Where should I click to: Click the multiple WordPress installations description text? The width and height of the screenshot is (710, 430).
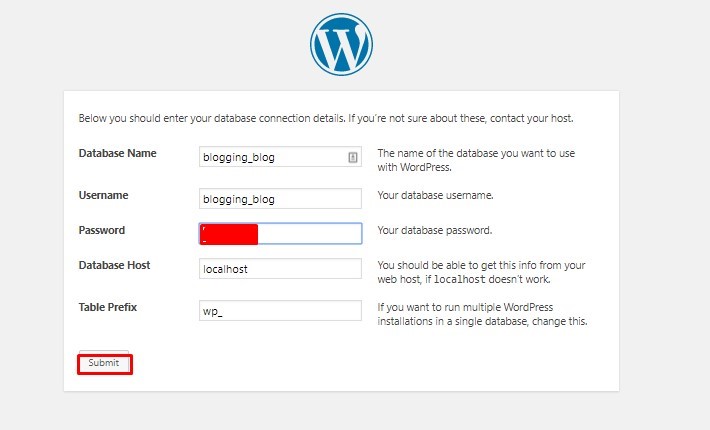[x=482, y=314]
